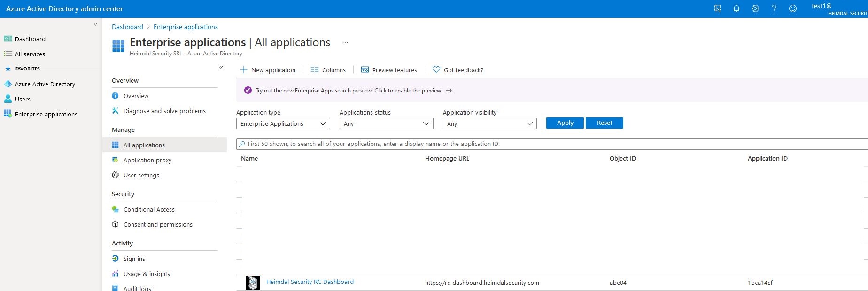Viewport: 868px width, 291px height.
Task: Click the Object ID column header
Action: pos(623,158)
